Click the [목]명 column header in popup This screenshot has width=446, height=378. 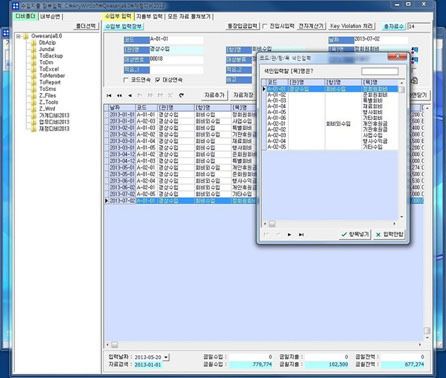coord(380,82)
